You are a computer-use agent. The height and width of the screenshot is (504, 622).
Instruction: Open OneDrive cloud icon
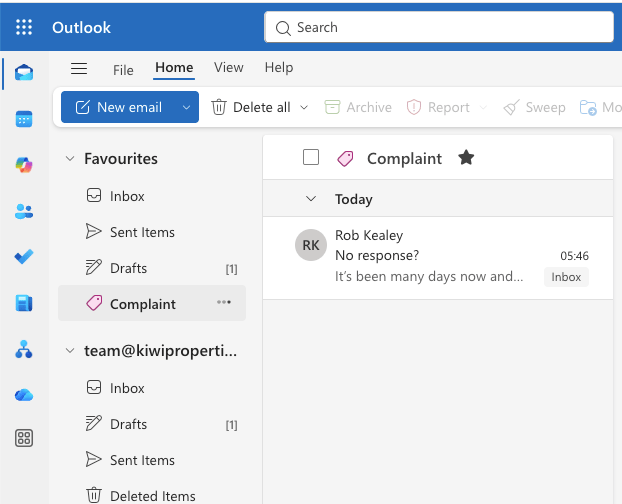pos(24,395)
